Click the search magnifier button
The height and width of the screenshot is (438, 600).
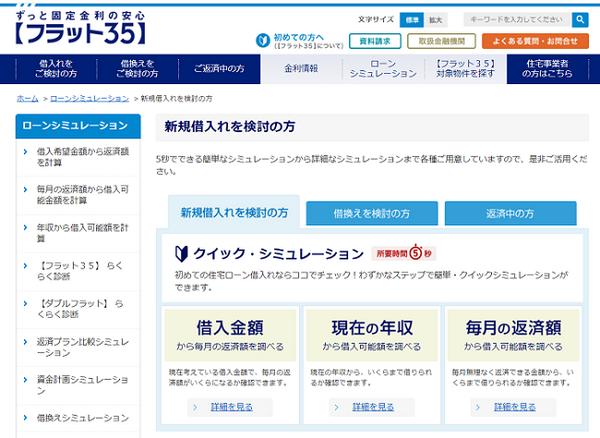(580, 20)
